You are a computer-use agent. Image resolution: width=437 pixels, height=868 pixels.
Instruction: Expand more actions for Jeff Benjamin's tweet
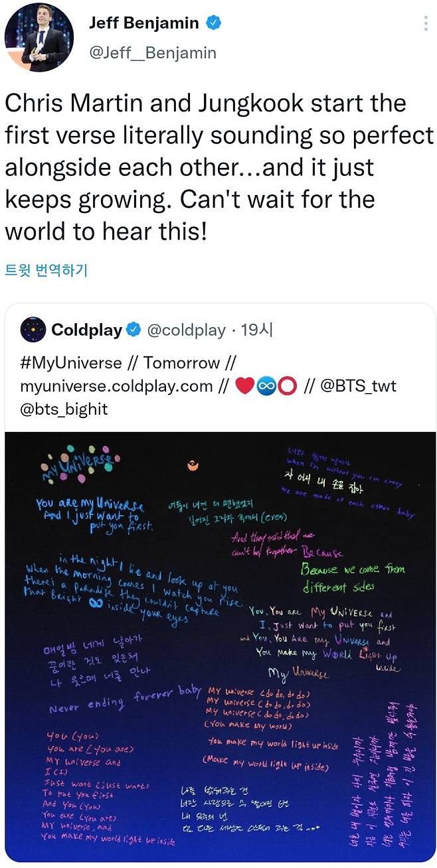(426, 23)
